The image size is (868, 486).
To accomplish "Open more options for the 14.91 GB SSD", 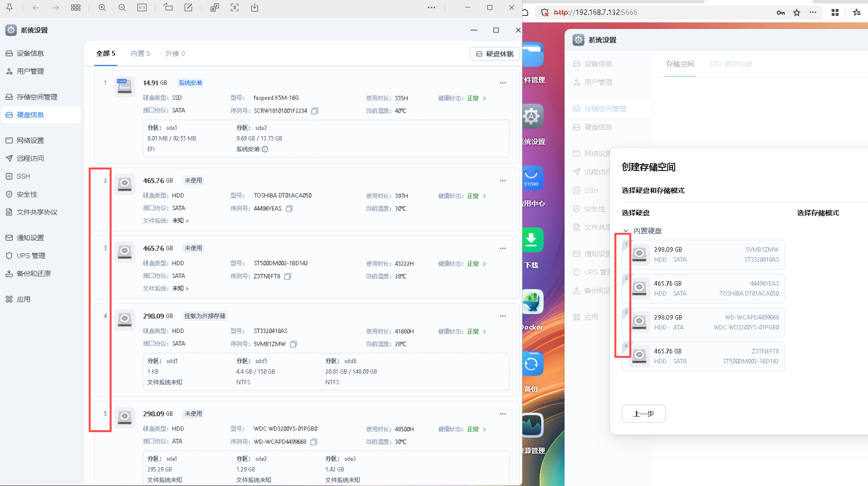I will point(503,83).
